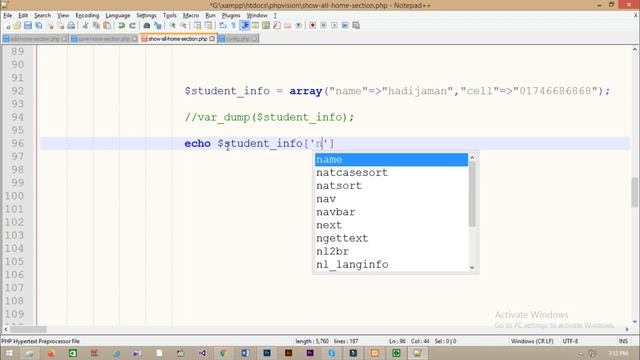
Task: Play back the recorded macro icon
Action: coord(334,25)
